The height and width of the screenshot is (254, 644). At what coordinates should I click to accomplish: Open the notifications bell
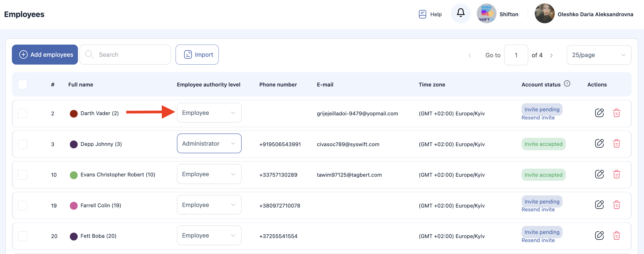point(461,13)
